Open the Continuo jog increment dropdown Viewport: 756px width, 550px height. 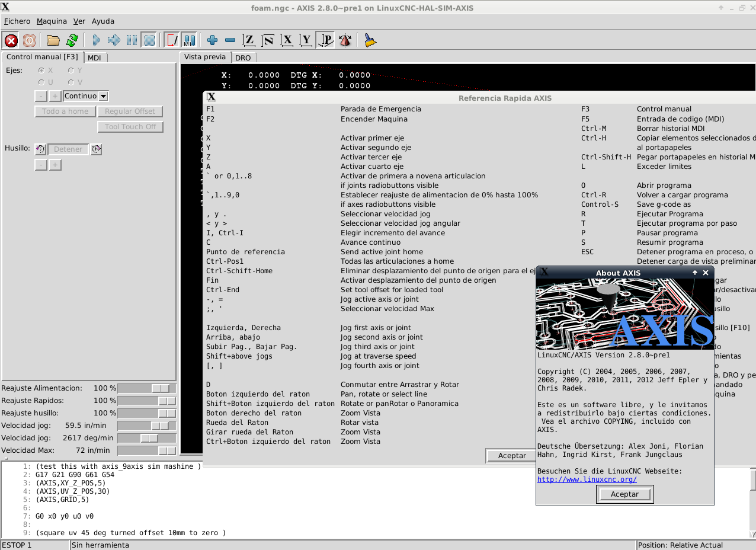pyautogui.click(x=103, y=96)
